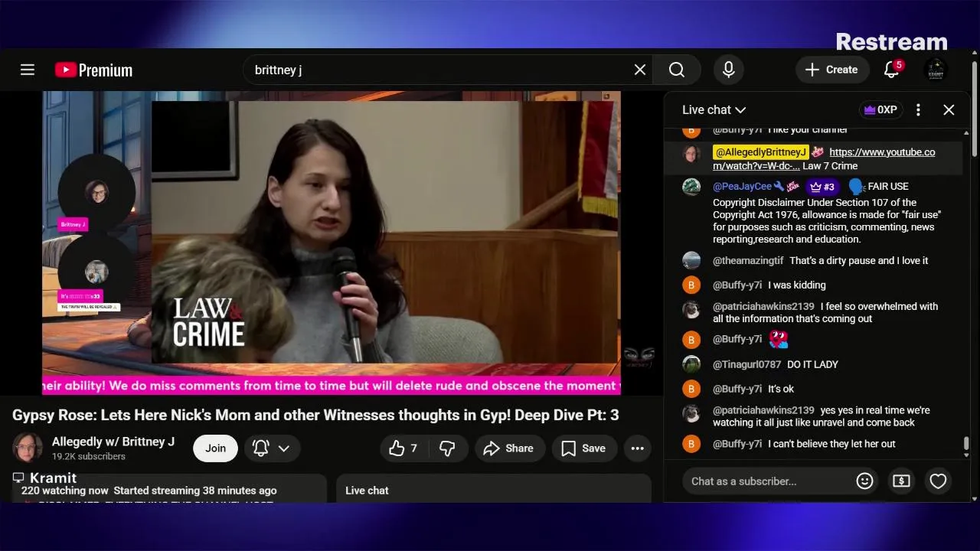
Task: Click the Create button
Action: click(x=832, y=70)
